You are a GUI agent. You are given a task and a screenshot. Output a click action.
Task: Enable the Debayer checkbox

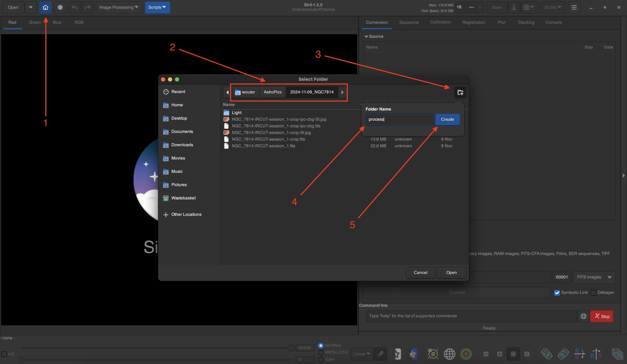coord(593,293)
